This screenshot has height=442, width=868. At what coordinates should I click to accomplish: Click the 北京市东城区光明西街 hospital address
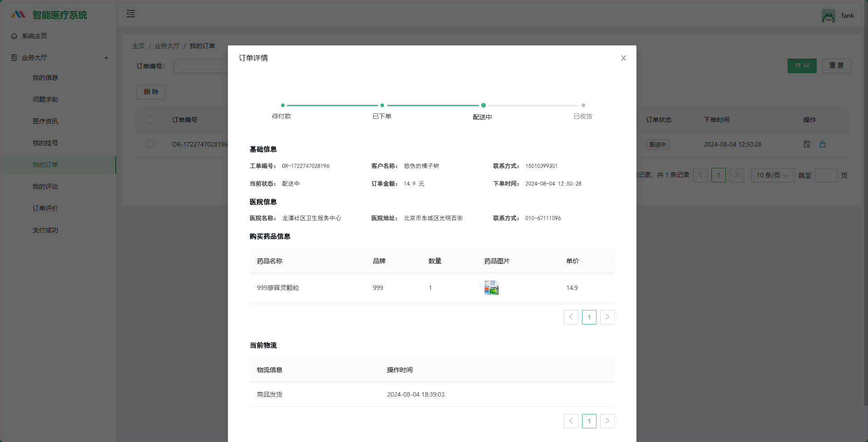[433, 218]
